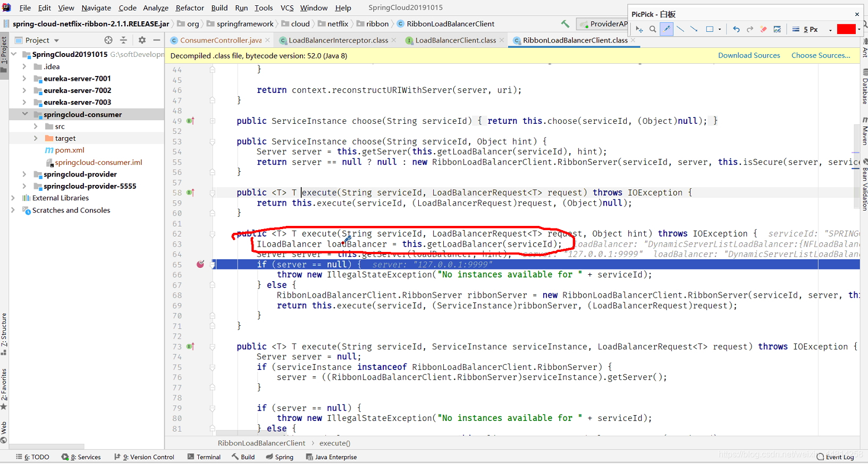Open the ProviderAP run configuration selector
This screenshot has height=464, width=868.
tap(603, 24)
